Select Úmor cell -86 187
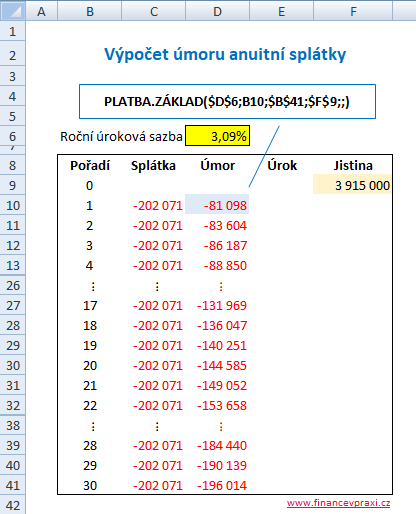 point(217,245)
